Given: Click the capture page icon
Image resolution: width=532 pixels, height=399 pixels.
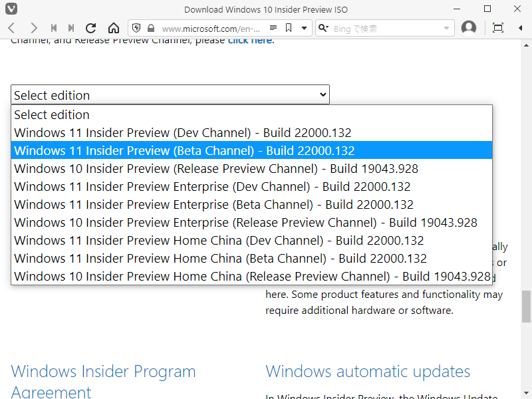Looking at the screenshot, I should pyautogui.click(x=497, y=28).
